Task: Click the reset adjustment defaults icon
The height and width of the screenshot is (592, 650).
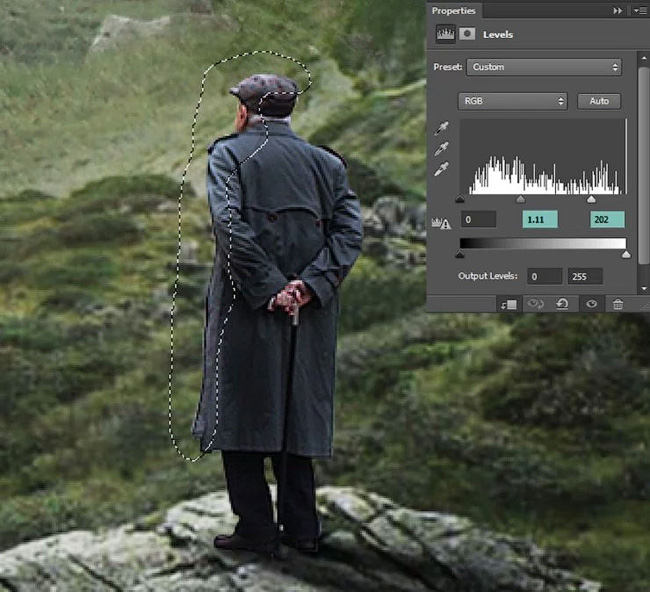Action: coord(563,305)
